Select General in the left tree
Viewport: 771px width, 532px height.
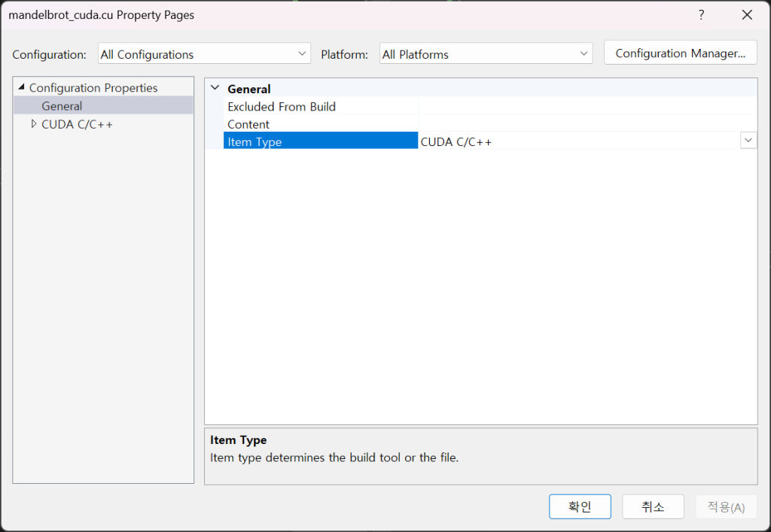(x=62, y=106)
